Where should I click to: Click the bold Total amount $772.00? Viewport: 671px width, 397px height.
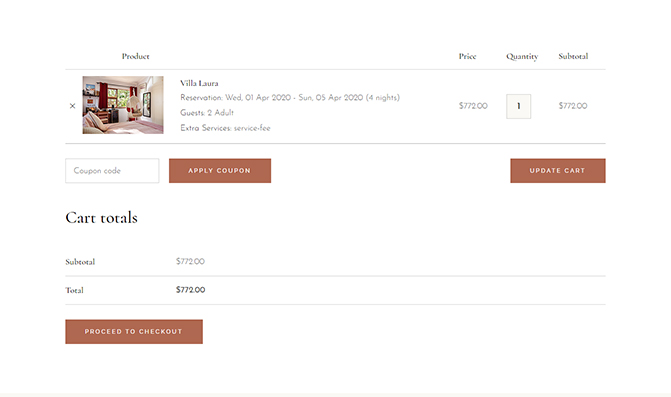(x=190, y=290)
